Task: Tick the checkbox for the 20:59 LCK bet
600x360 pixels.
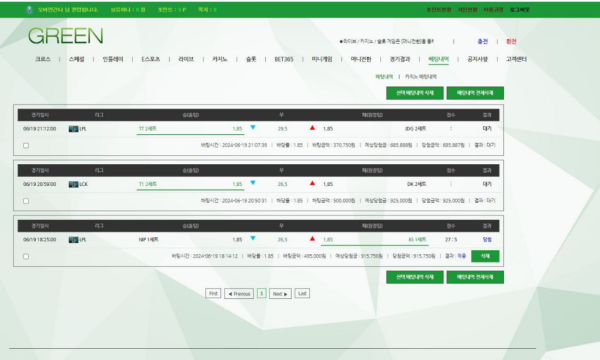Action: pyautogui.click(x=26, y=201)
